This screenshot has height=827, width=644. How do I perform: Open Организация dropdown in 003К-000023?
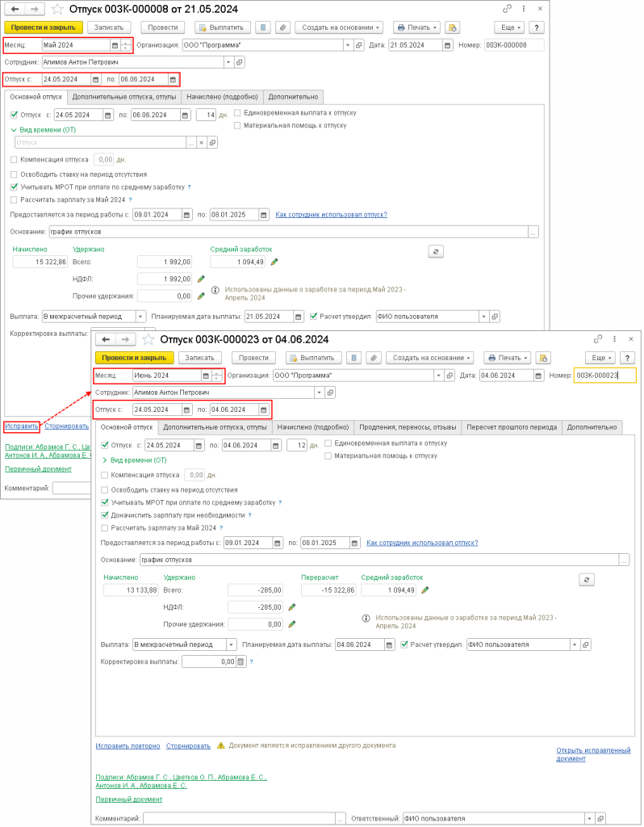[438, 376]
